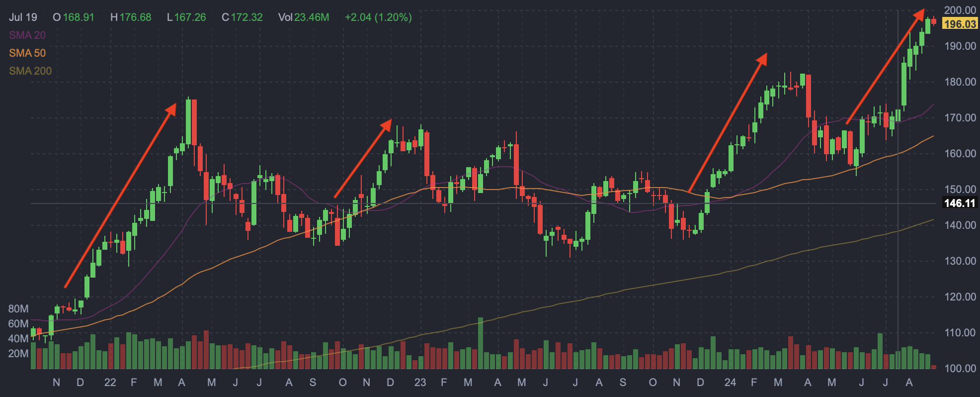Toggle the SMA 50 indicator label
Image resolution: width=980 pixels, height=397 pixels.
pyautogui.click(x=27, y=53)
